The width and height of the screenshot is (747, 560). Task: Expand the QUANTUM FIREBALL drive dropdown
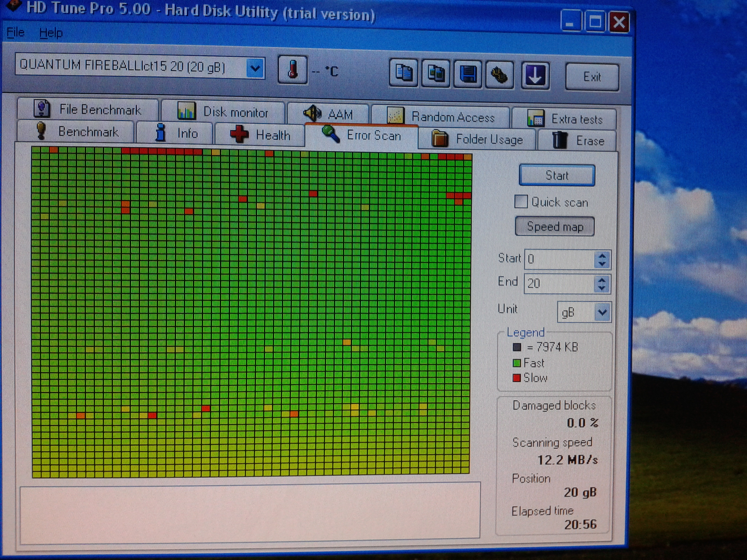point(255,68)
